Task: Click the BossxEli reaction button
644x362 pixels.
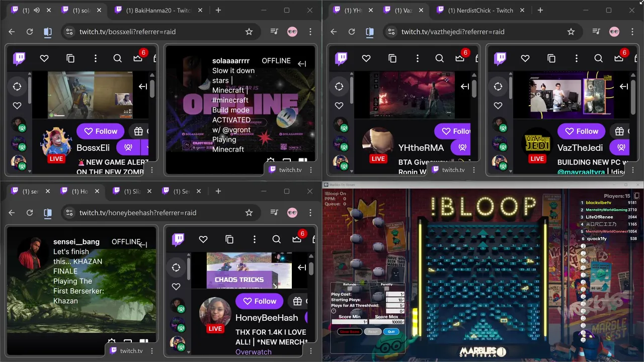Action: pos(128,147)
